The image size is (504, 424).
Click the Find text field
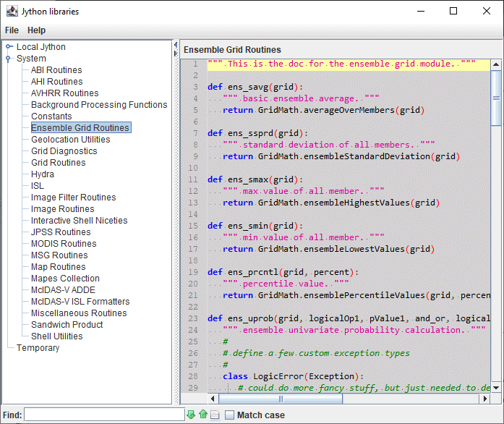point(104,415)
